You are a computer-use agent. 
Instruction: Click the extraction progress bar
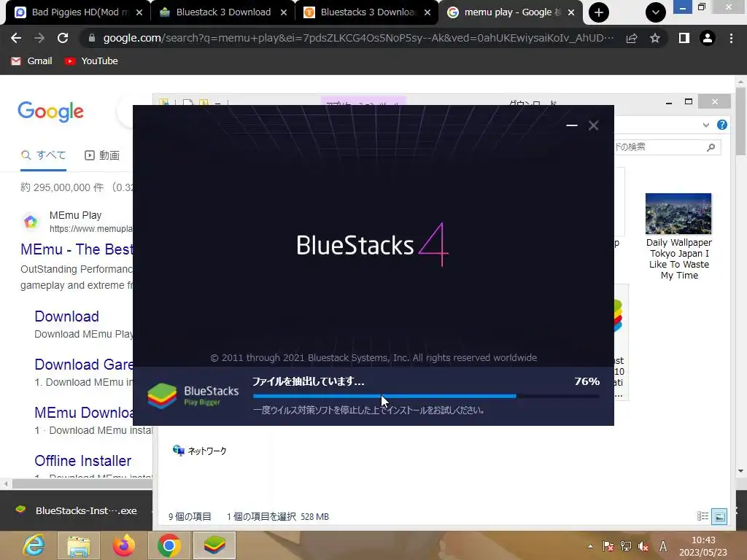click(426, 396)
